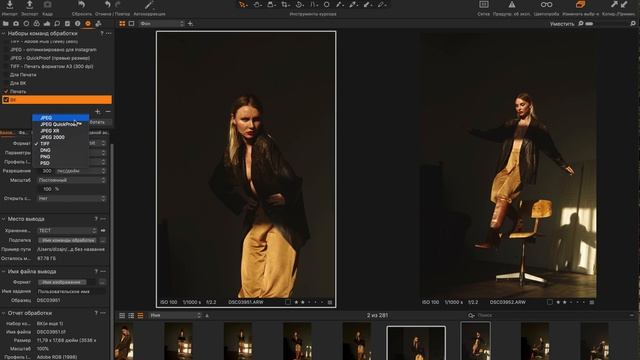Click the Имя задания job name field
The width and height of the screenshot is (640, 360).
(71, 291)
